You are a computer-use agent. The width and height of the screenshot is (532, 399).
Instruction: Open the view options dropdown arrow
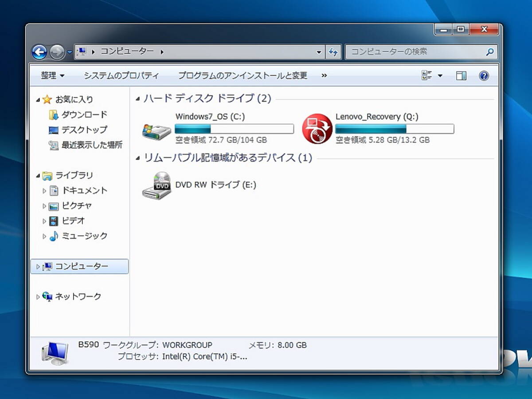440,76
